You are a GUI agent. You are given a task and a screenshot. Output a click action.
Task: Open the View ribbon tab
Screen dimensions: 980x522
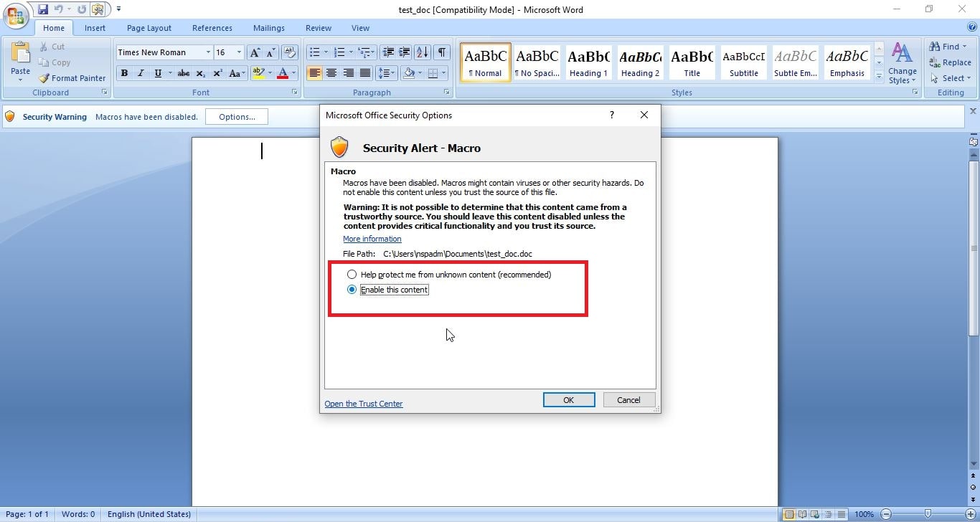point(360,28)
